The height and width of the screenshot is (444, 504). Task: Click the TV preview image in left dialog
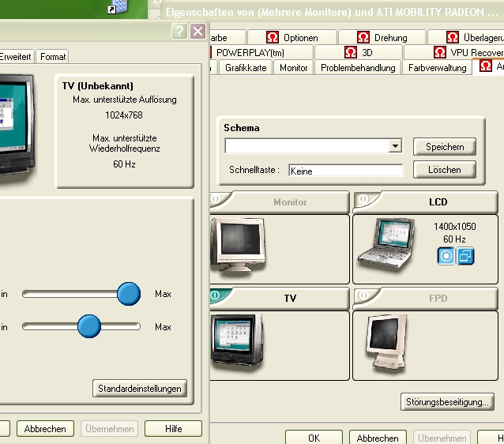16,127
